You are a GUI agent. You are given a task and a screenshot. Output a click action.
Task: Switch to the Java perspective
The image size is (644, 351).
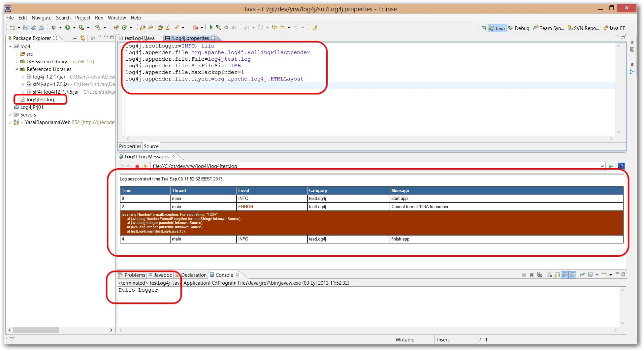click(x=497, y=28)
